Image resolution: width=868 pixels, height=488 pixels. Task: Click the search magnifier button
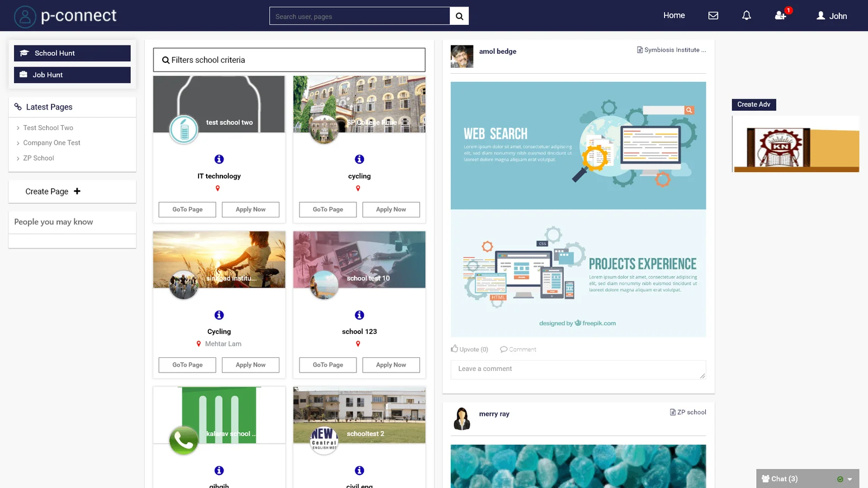459,16
